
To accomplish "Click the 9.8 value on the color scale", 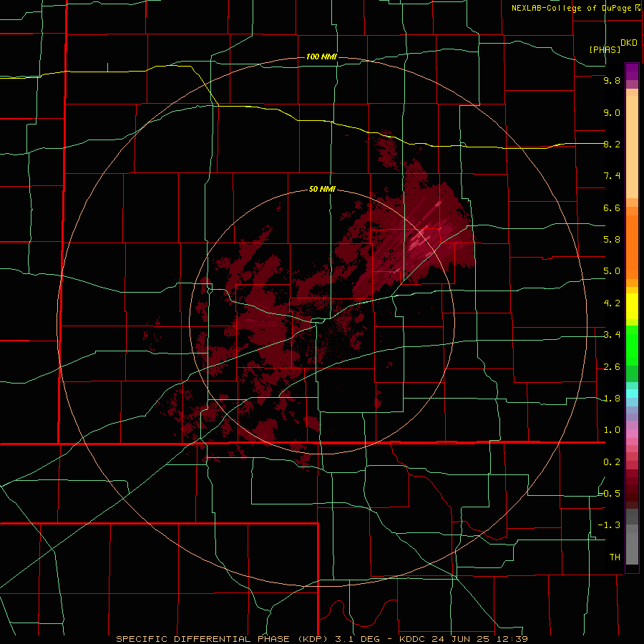I will coord(612,80).
